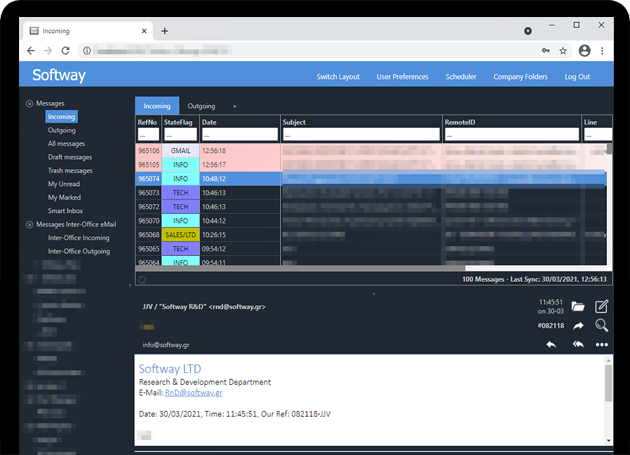Click the RnD@softway.gr email link
The image size is (630, 455).
(194, 393)
